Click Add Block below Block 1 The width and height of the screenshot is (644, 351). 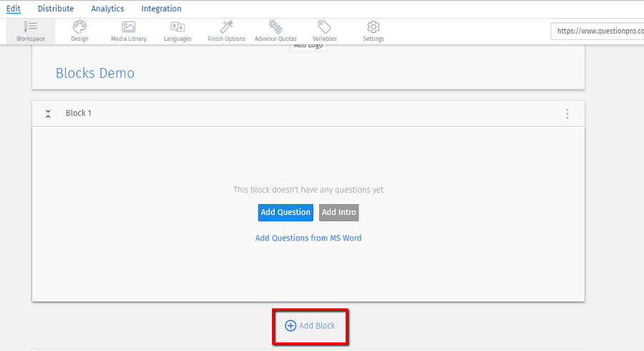pos(310,326)
